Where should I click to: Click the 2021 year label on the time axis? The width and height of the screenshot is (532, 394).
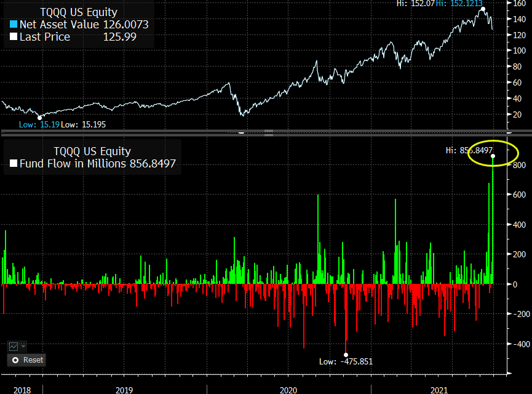(x=439, y=390)
